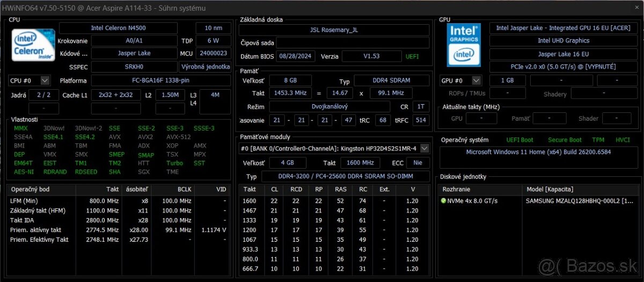Click the motherboard name JSL Rosemary_JL

(x=334, y=30)
